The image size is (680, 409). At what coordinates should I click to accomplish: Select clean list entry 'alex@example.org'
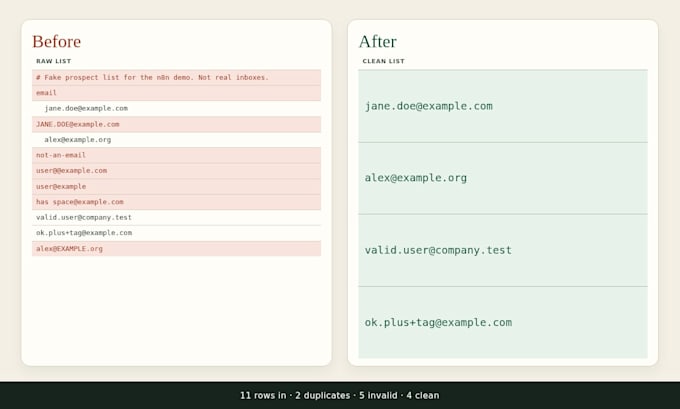503,178
